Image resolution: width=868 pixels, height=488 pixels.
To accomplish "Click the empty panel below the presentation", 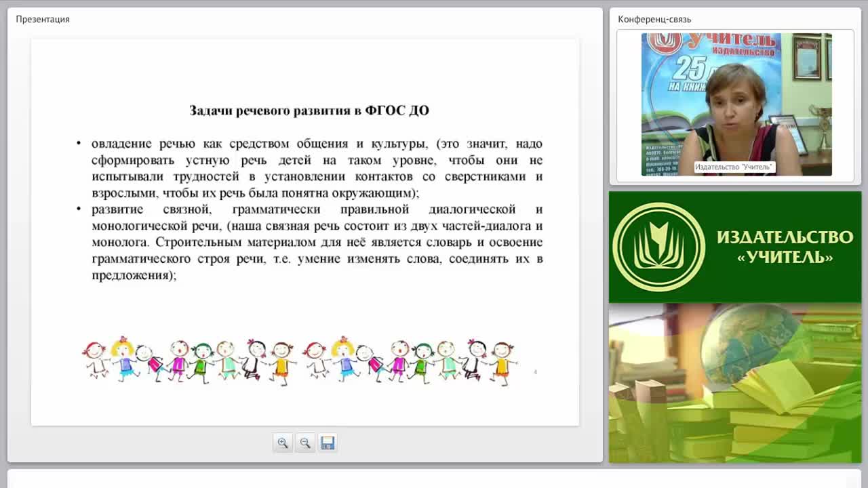I will pyautogui.click(x=434, y=479).
